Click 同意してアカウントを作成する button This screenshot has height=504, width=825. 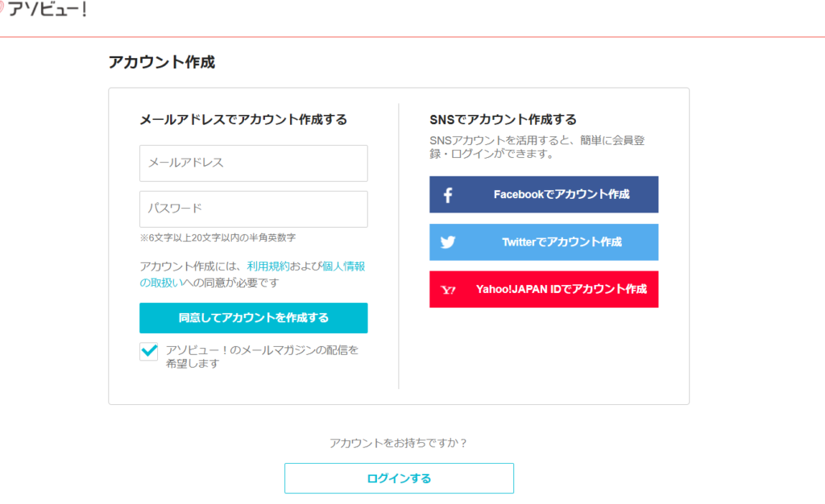254,318
